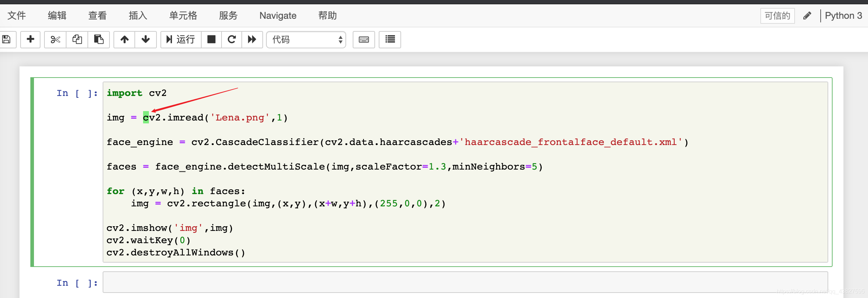Click the 'for (x,y,w,h) in faces:' line
The height and width of the screenshot is (298, 868).
(176, 191)
